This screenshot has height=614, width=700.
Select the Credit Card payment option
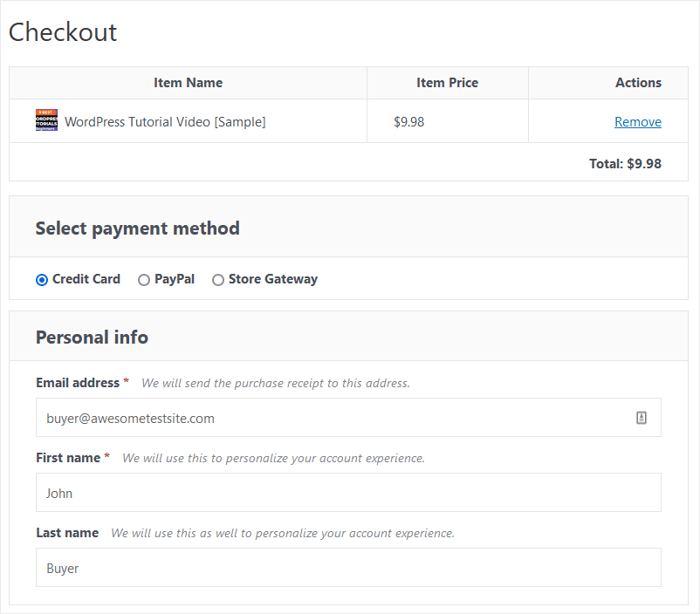[41, 279]
